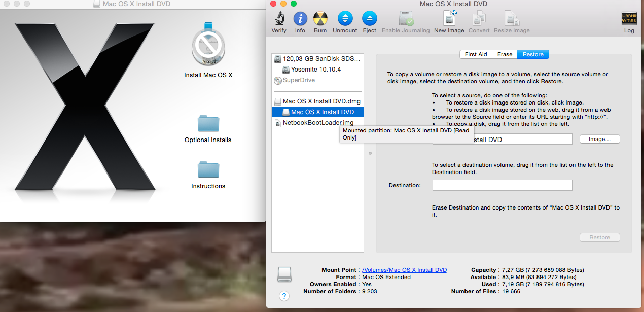
Task: Switch to the Restore tab
Action: 533,54
